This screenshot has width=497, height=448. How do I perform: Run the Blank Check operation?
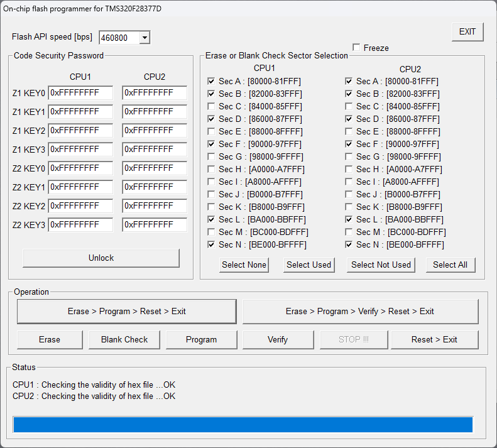124,339
